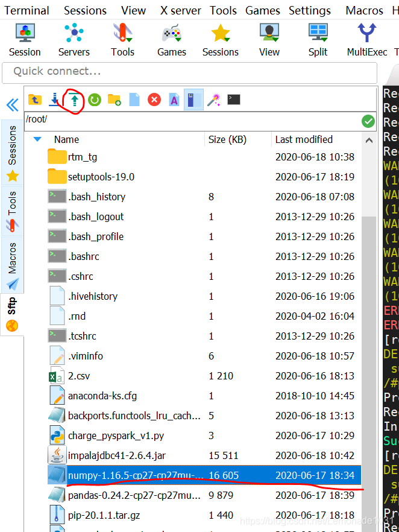Click the magic wand toolbar icon
The image size is (399, 532).
pos(214,100)
